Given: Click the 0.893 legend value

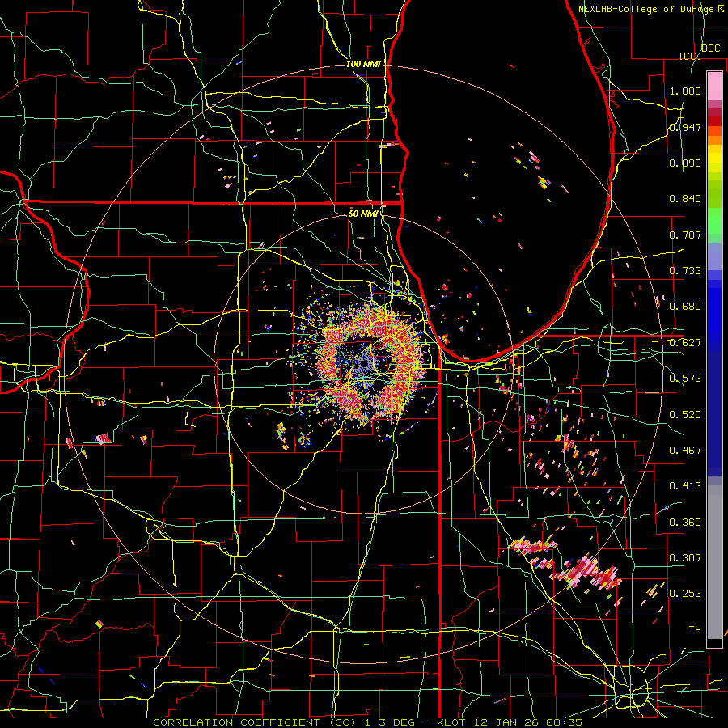Looking at the screenshot, I should [x=685, y=163].
